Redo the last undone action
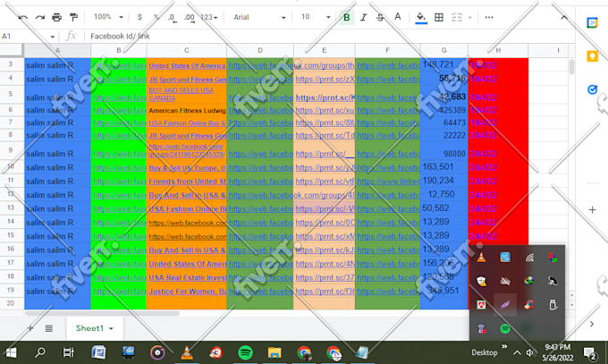The image size is (608, 364). (x=40, y=17)
